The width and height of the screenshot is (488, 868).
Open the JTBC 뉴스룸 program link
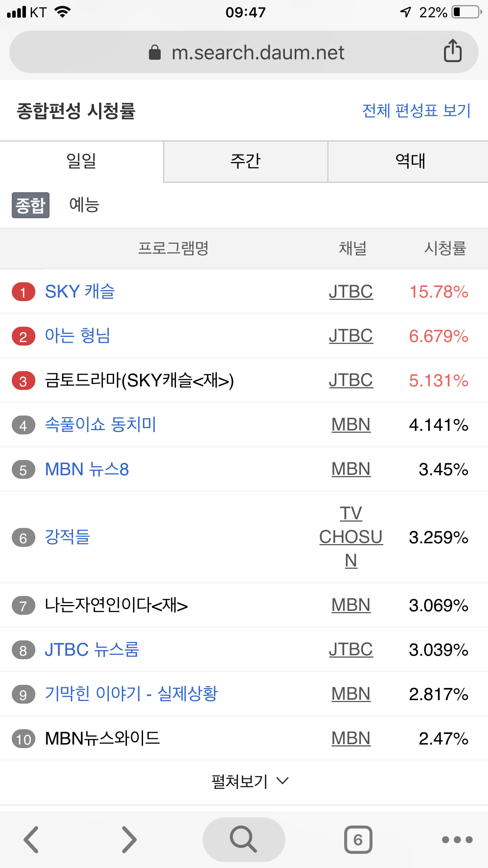[x=92, y=649]
